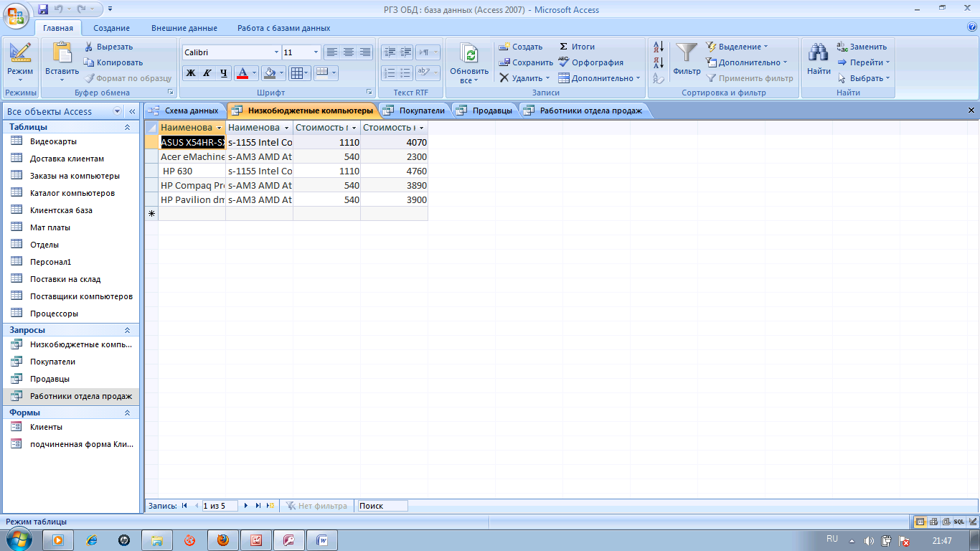This screenshot has height=551, width=980.
Task: Align text left
Action: tap(331, 52)
